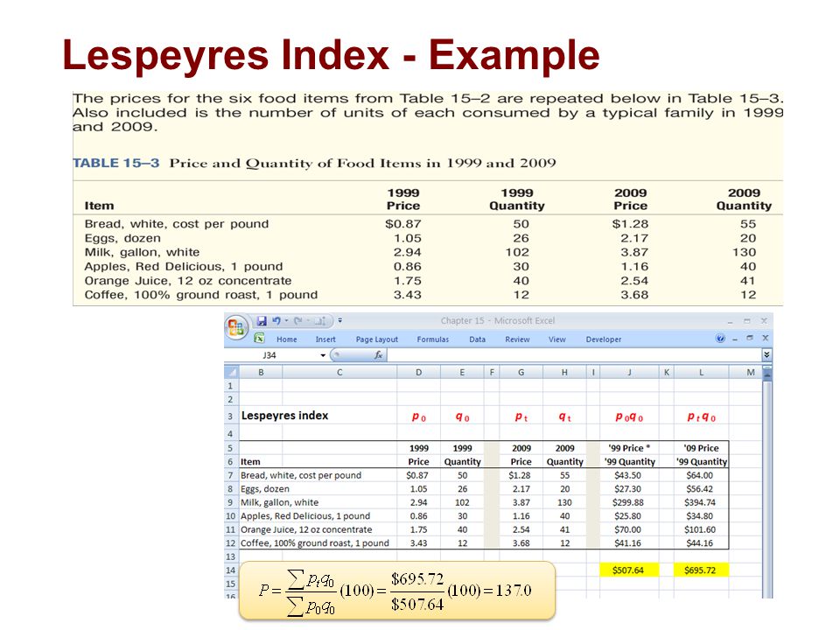Click the 'Item' header cell in Excel row 6

point(250,462)
